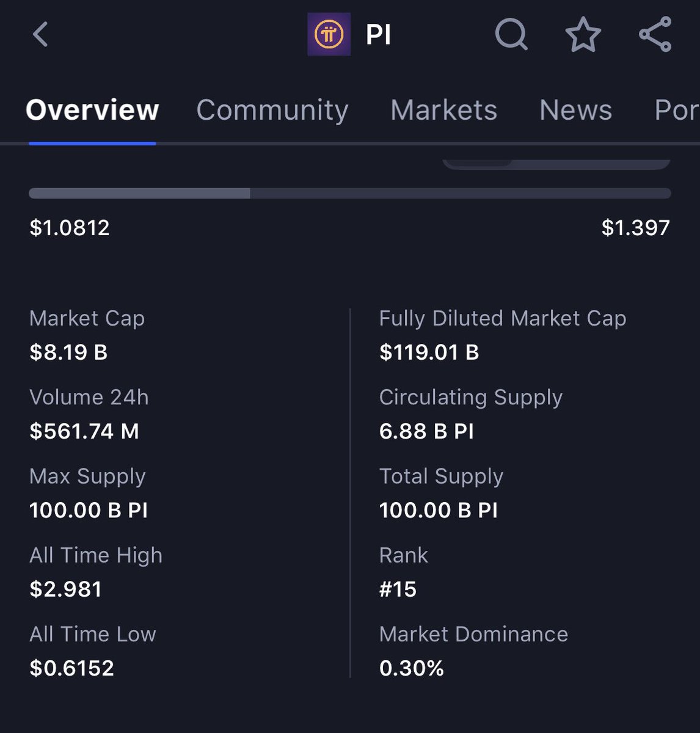Image resolution: width=700 pixels, height=733 pixels.
Task: Tap the Market Dominance label
Action: pos(473,634)
